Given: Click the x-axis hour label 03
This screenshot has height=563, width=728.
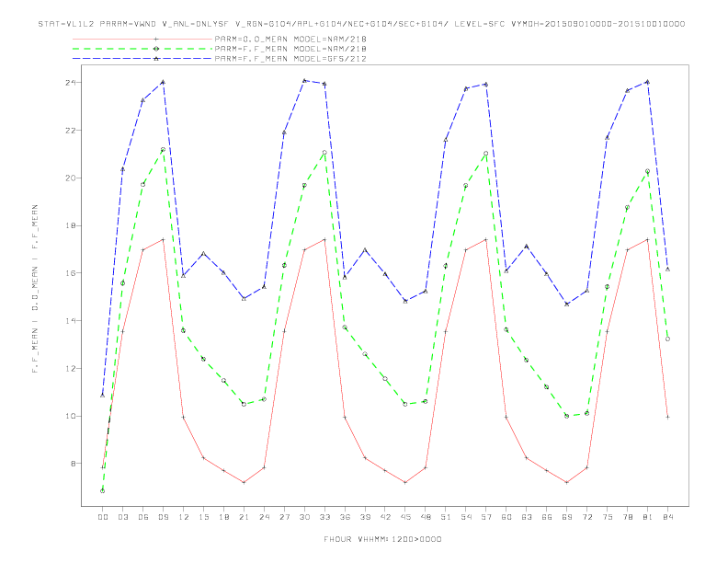Looking at the screenshot, I should click(122, 517).
